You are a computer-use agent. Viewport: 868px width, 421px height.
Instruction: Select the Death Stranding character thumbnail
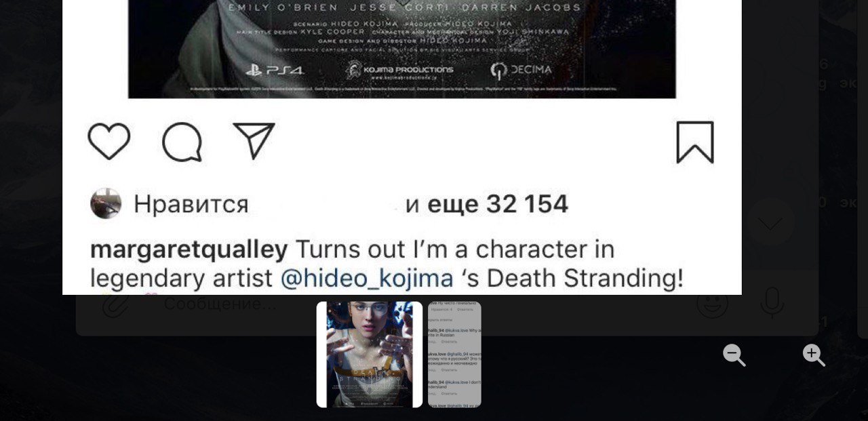pos(370,354)
